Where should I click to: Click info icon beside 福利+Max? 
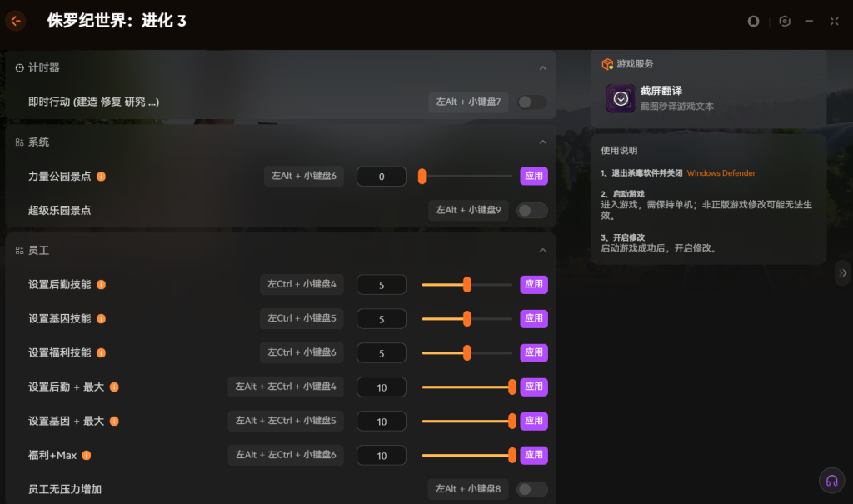[x=87, y=456]
